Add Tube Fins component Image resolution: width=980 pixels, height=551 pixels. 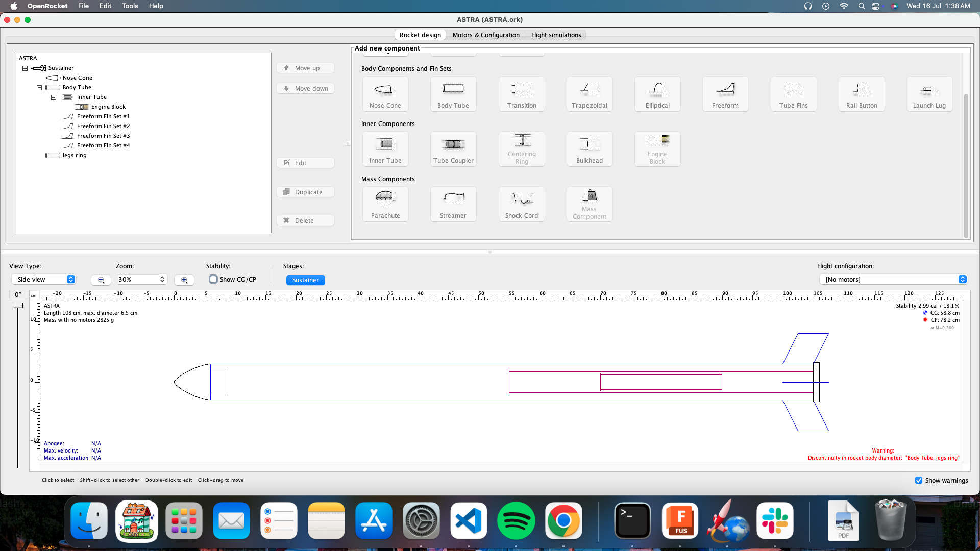(794, 94)
